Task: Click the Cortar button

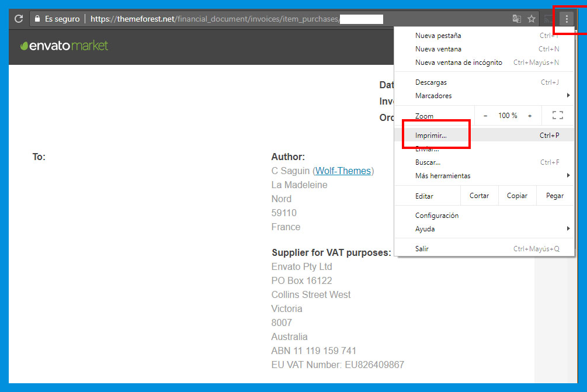Action: coord(479,196)
